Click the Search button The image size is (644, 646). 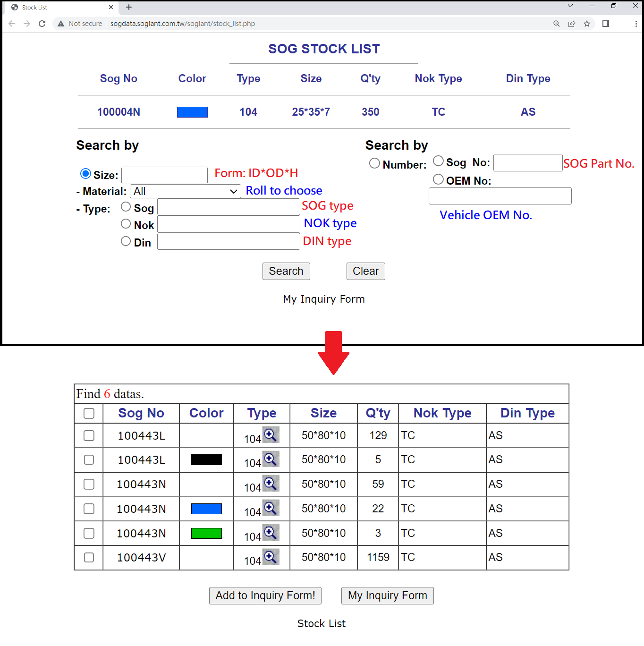[286, 271]
